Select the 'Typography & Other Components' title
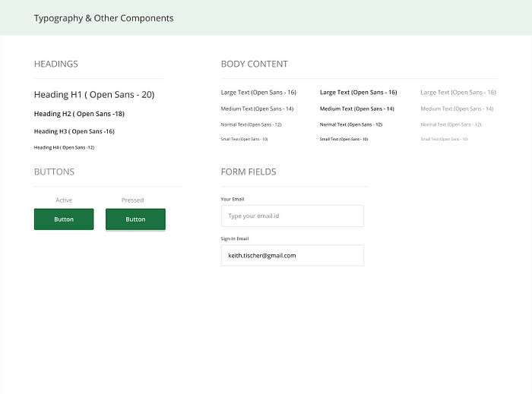 pyautogui.click(x=103, y=18)
